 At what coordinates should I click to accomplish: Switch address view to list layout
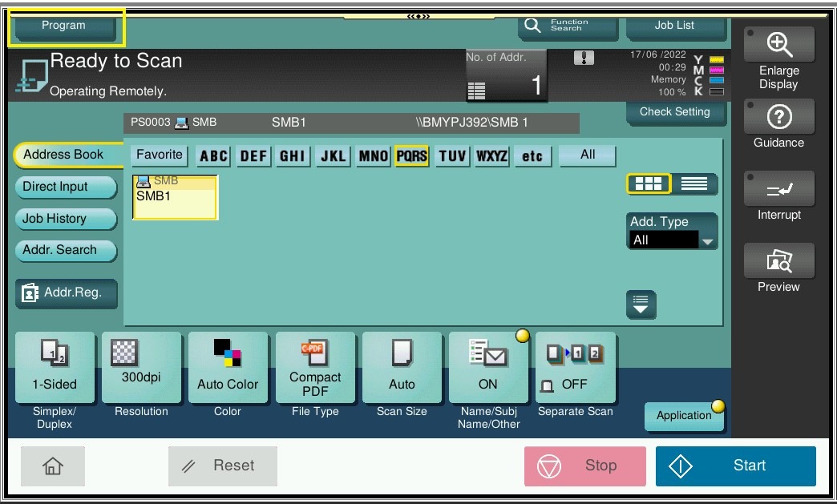coord(694,184)
